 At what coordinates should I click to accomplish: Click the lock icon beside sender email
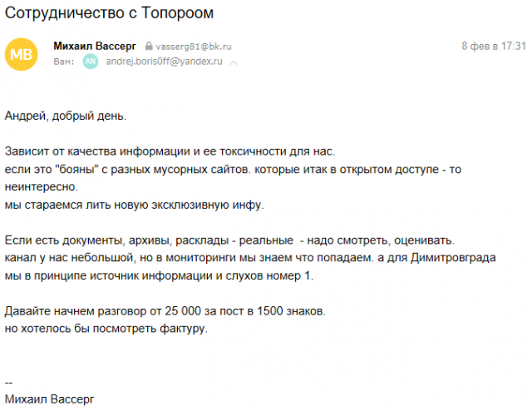(149, 47)
